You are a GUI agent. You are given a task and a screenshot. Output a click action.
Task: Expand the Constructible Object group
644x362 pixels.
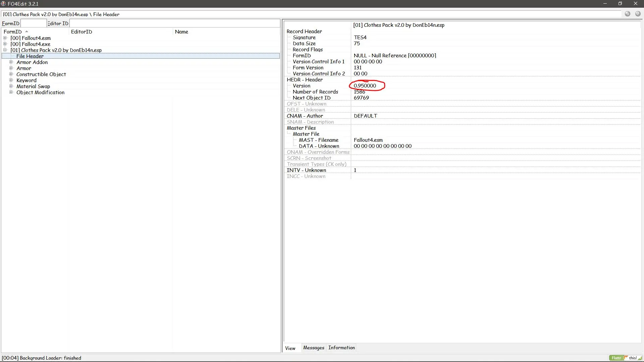click(11, 74)
